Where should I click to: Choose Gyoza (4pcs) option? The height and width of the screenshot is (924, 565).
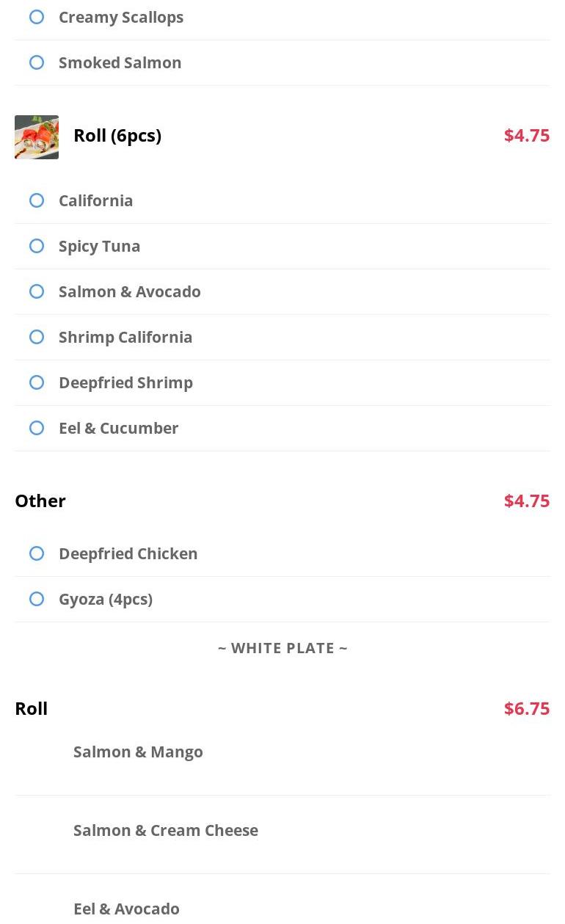tap(37, 599)
